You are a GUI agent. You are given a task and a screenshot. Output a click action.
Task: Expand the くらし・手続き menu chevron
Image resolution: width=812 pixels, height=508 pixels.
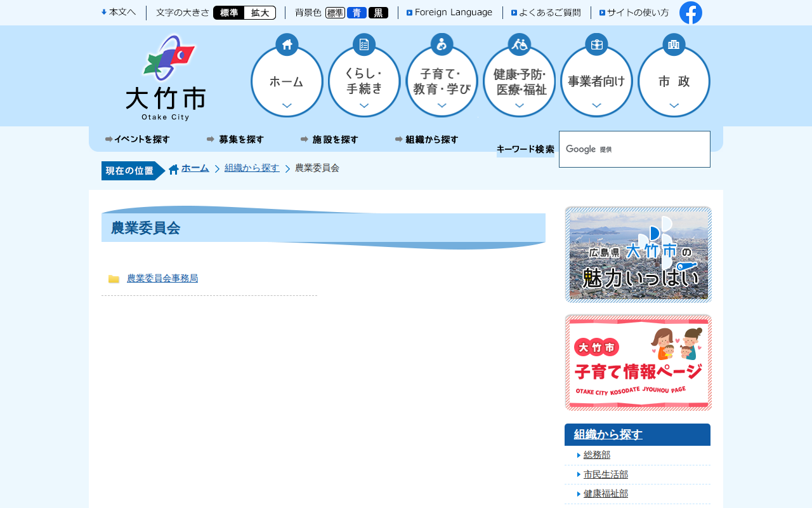[364, 106]
